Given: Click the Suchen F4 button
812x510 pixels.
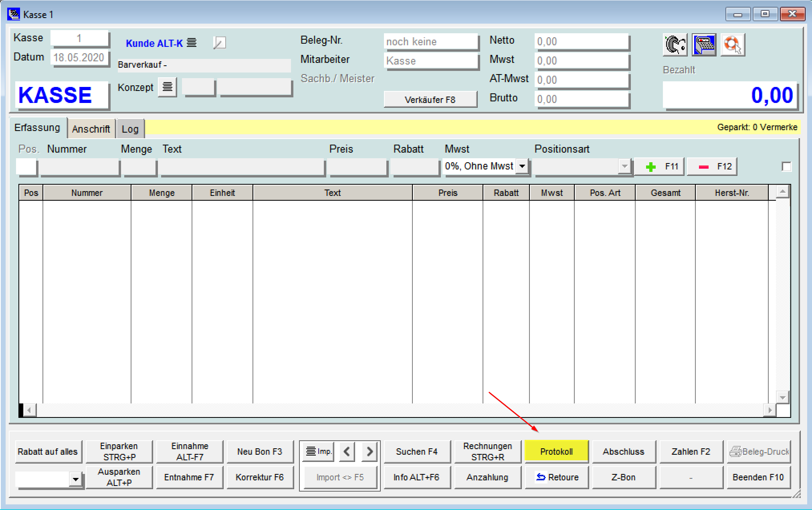Looking at the screenshot, I should [417, 452].
